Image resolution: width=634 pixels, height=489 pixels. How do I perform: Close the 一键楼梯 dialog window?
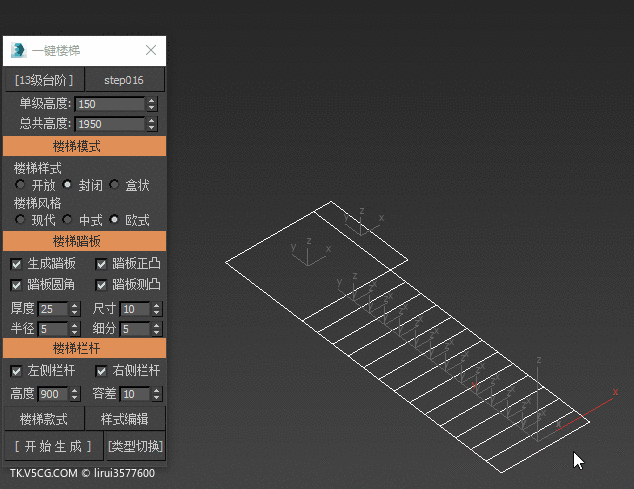point(151,50)
